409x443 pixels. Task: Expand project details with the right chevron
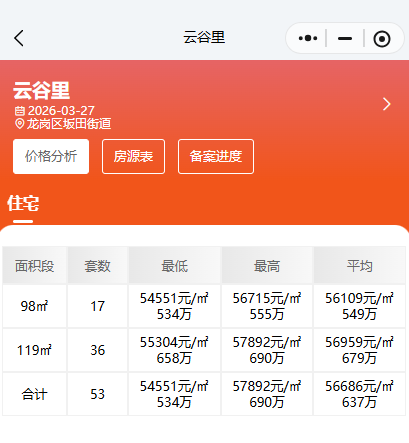click(x=387, y=104)
